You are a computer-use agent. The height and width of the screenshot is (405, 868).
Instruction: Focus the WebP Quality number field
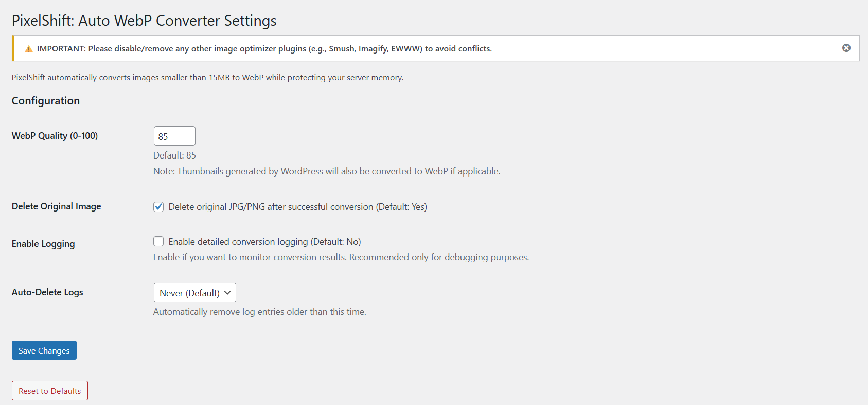point(174,136)
